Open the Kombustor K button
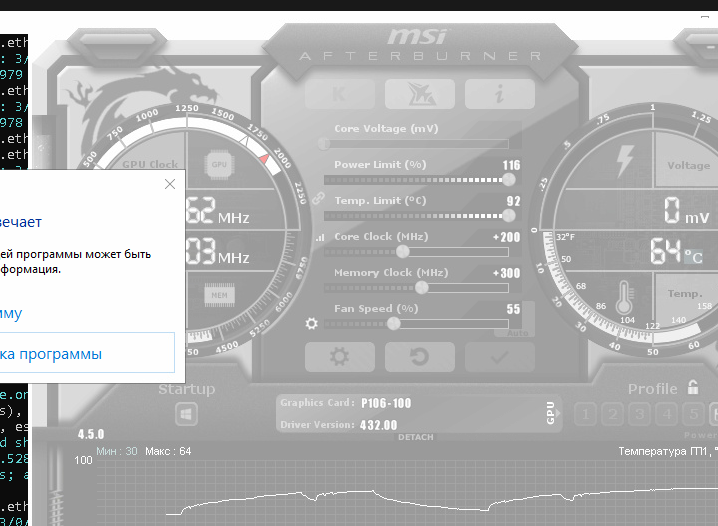Image resolution: width=718 pixels, height=526 pixels. 339,94
